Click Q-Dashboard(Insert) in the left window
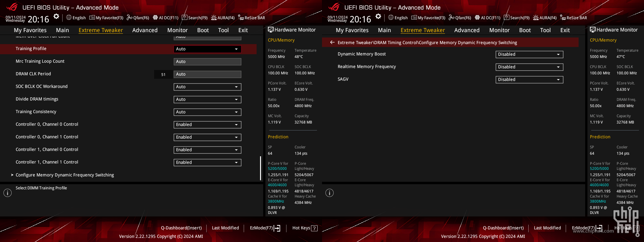644x242 pixels. 181,228
